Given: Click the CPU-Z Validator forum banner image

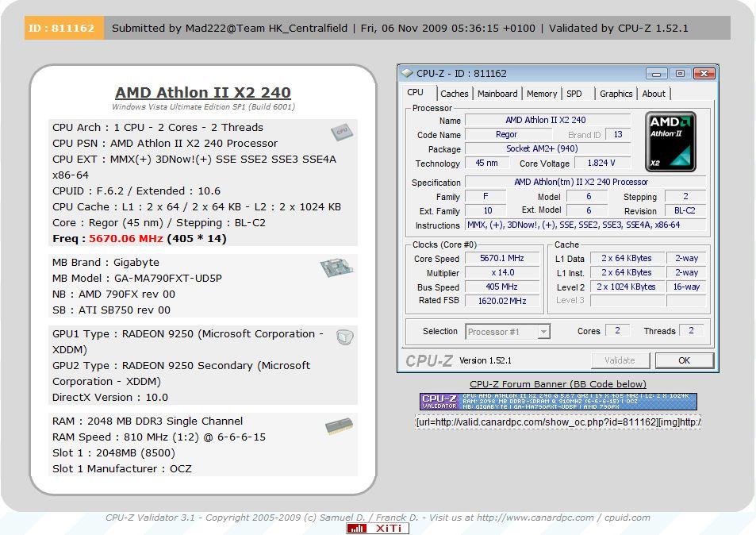Looking at the screenshot, I should click(x=558, y=402).
